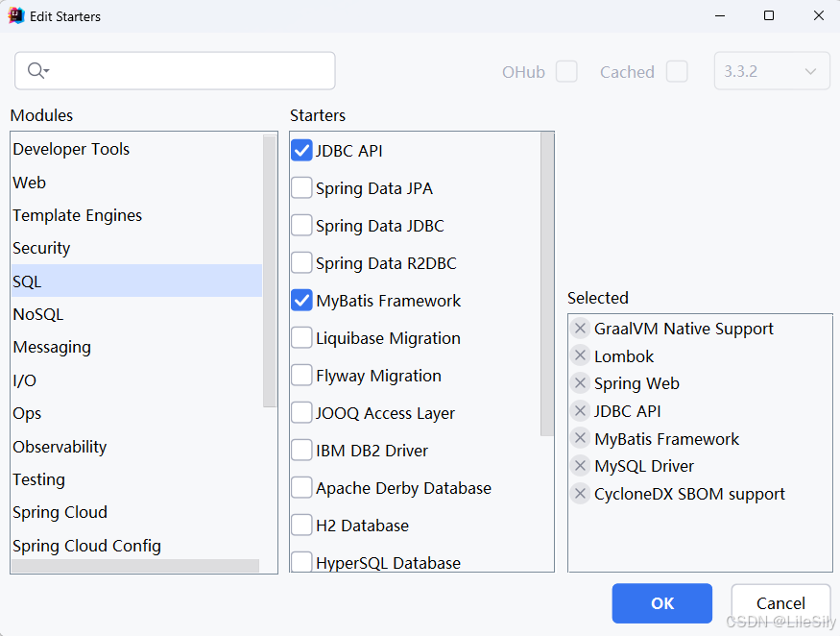Click the Cancel button
840x636 pixels.
click(x=780, y=603)
